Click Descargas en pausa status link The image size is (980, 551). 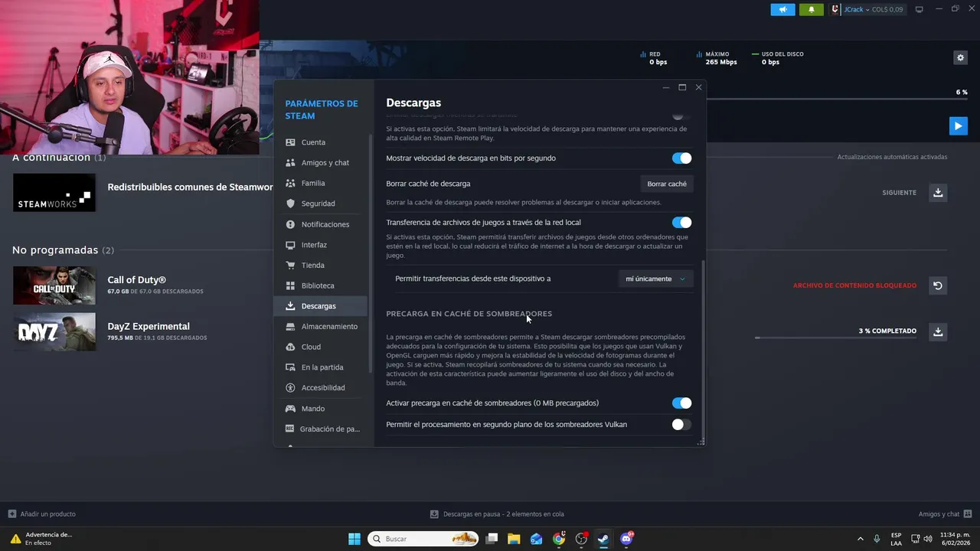pyautogui.click(x=497, y=514)
